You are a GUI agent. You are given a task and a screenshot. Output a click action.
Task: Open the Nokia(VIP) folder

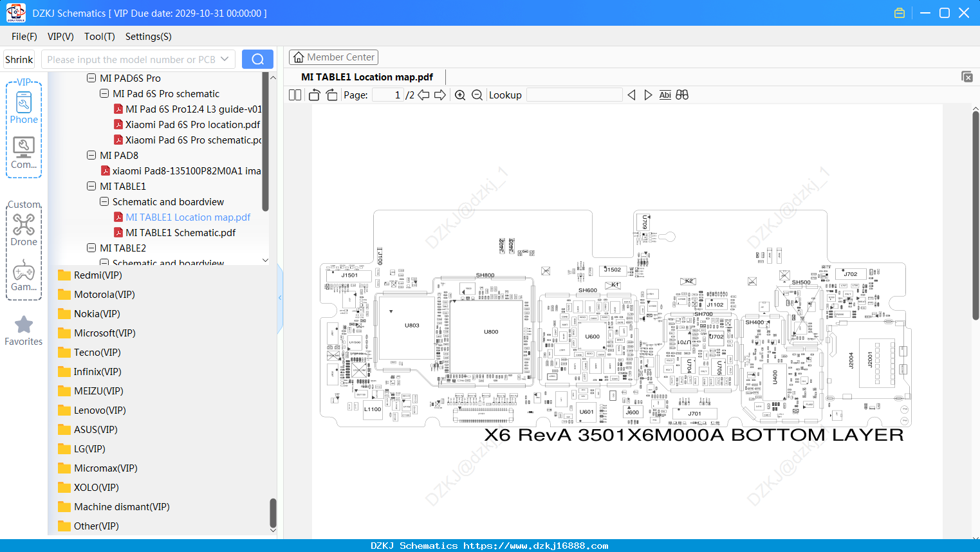pos(89,313)
